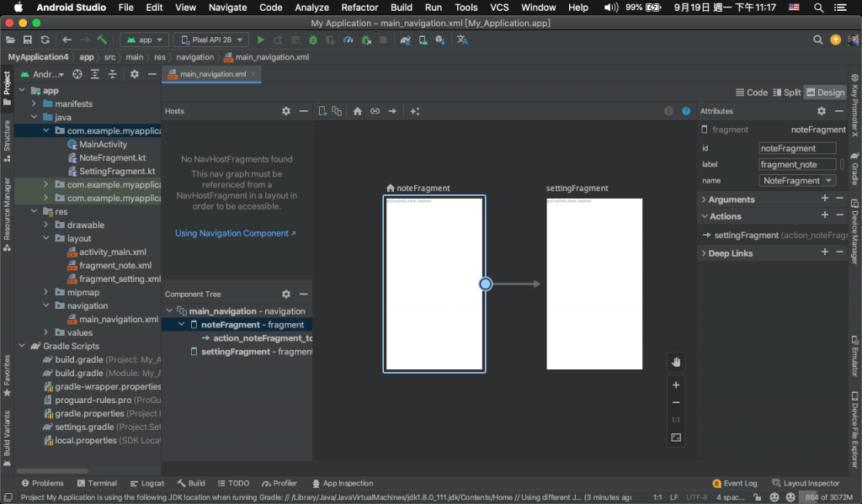Run the app with the green play button
This screenshot has width=862, height=504.
point(260,40)
